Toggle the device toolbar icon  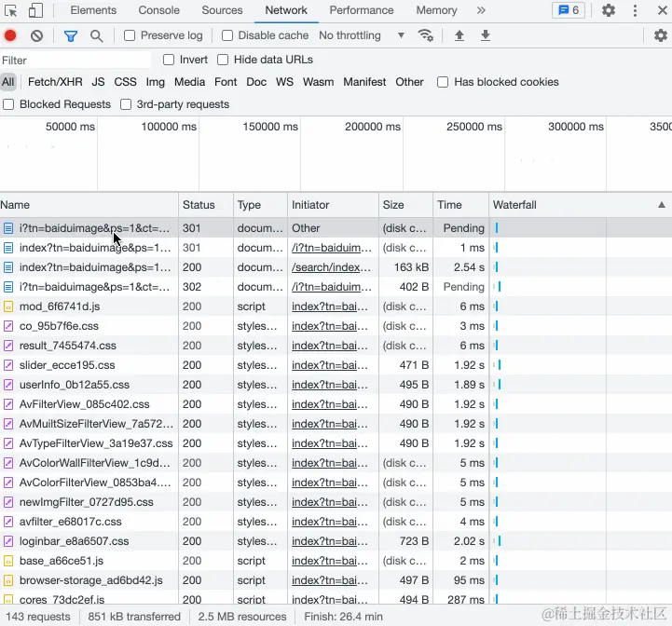(35, 10)
